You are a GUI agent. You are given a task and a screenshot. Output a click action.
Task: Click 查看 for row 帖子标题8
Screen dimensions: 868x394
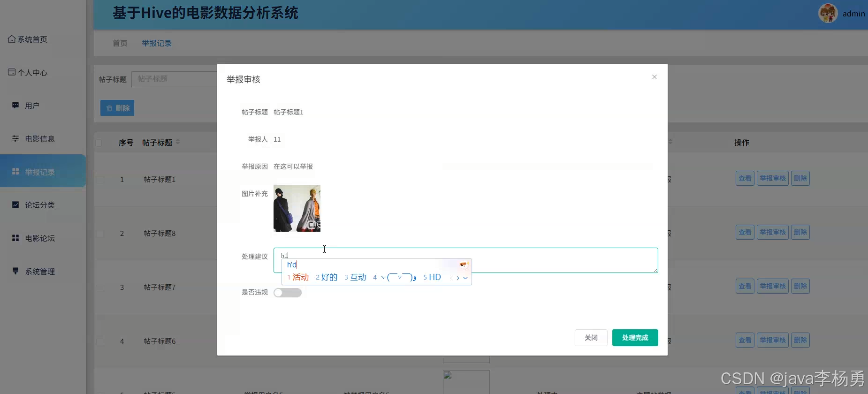tap(745, 232)
